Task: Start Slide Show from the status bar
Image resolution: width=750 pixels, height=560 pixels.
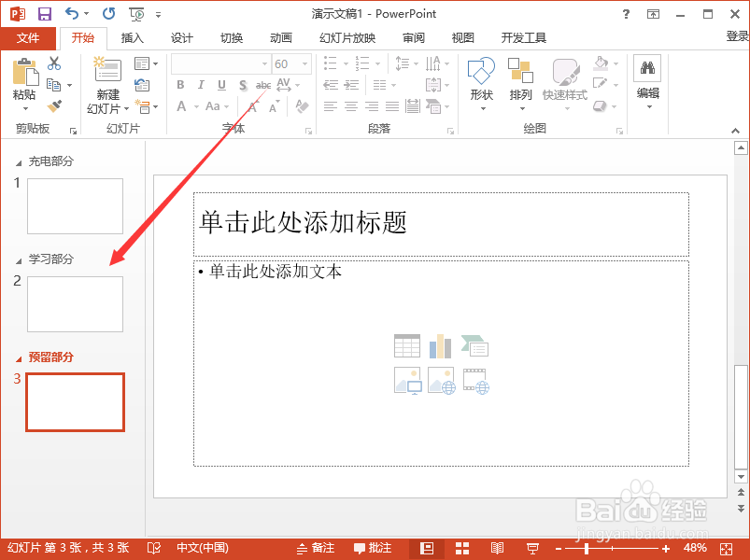Action: click(534, 548)
